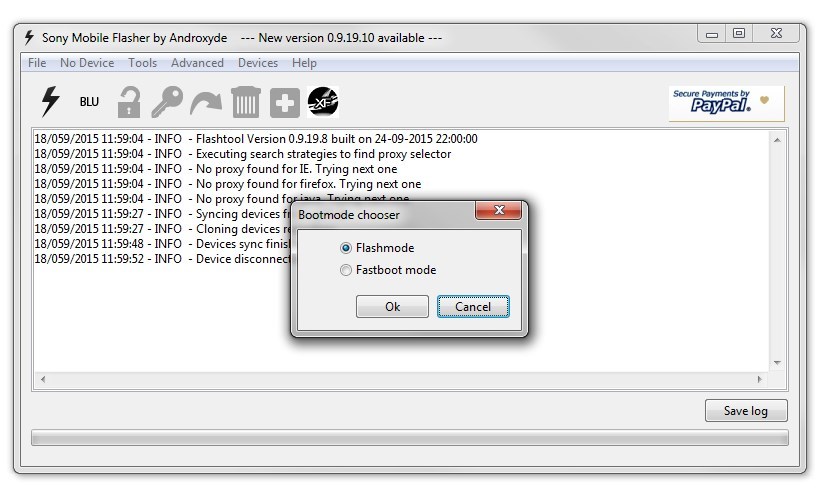The height and width of the screenshot is (491, 818).
Task: Close the Bootmode chooser dialog
Action: 498,210
